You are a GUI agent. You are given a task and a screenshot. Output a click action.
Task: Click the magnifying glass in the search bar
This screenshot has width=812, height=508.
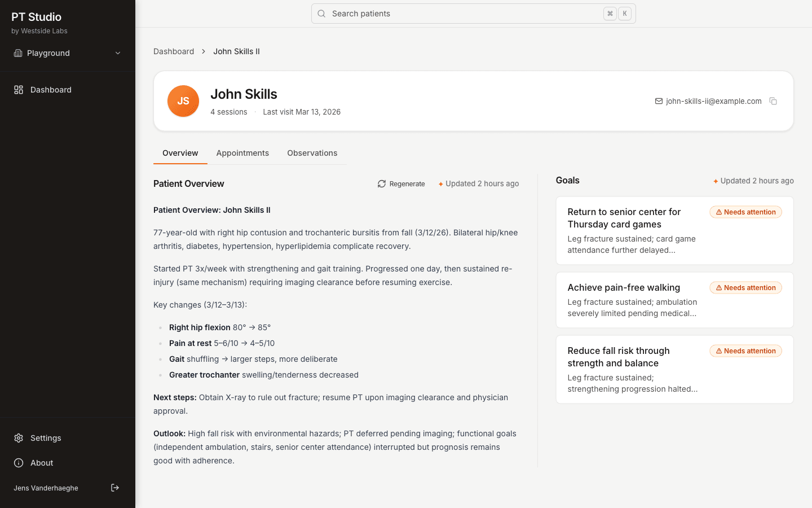(x=321, y=14)
